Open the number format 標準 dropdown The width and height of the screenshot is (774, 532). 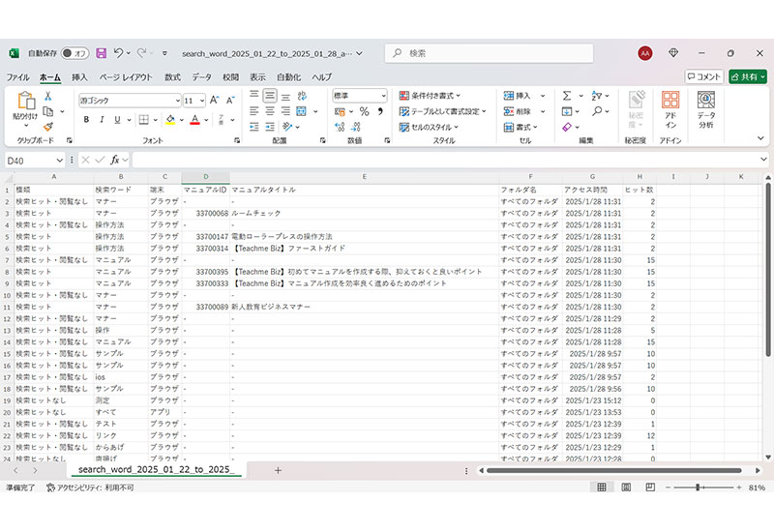359,96
